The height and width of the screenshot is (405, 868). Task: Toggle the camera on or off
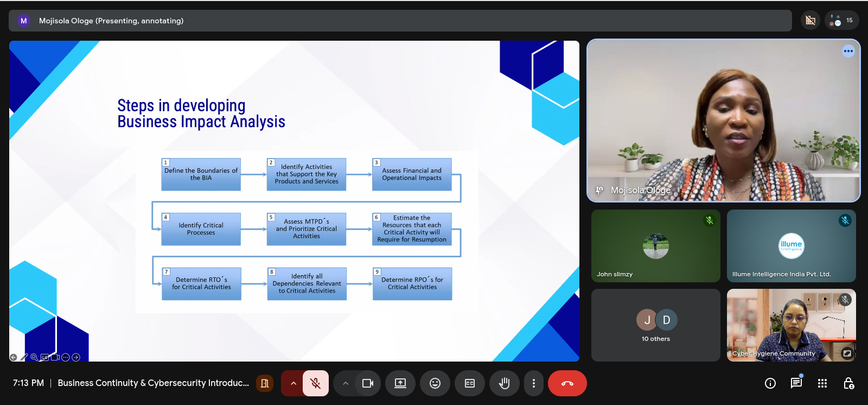click(368, 383)
